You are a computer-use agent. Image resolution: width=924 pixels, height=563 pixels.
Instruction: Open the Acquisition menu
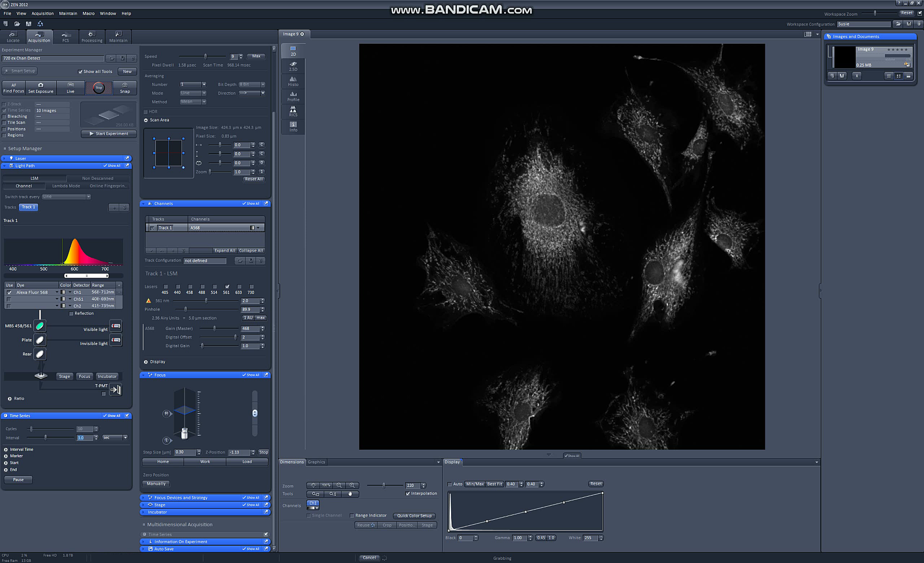42,14
